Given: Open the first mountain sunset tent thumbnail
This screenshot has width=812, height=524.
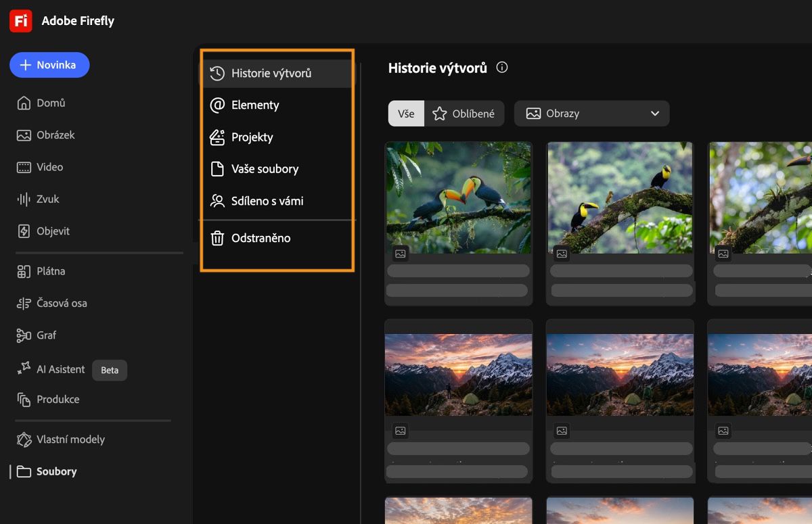Looking at the screenshot, I should [459, 375].
